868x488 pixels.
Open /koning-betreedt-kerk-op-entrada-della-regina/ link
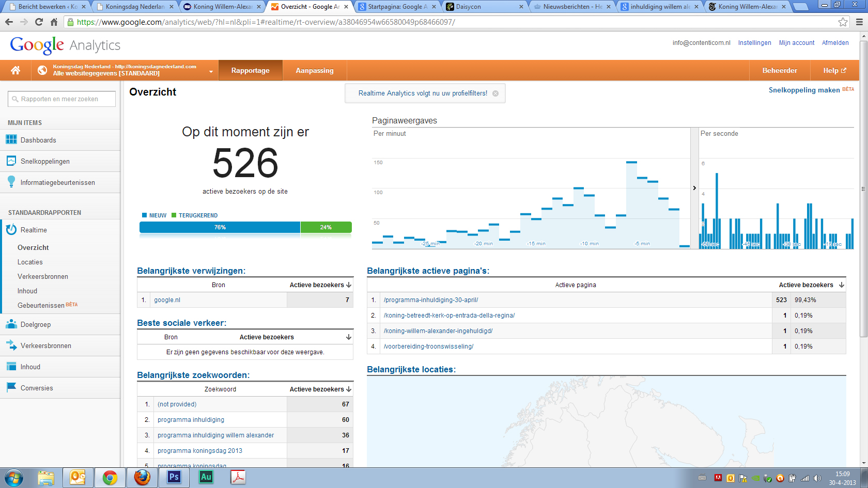449,316
